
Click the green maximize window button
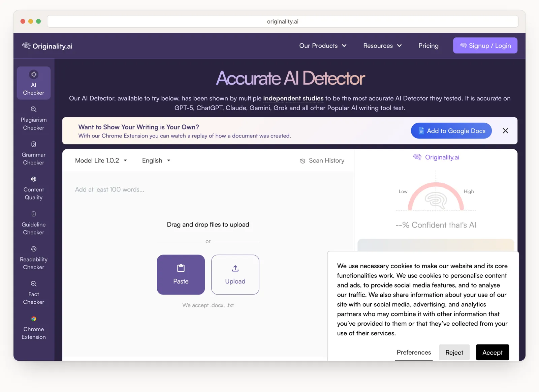[38, 21]
